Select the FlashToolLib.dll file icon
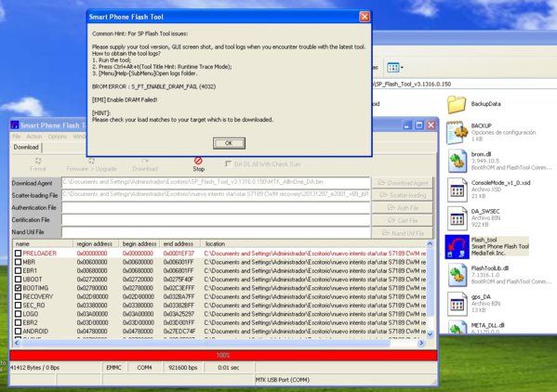 point(458,275)
